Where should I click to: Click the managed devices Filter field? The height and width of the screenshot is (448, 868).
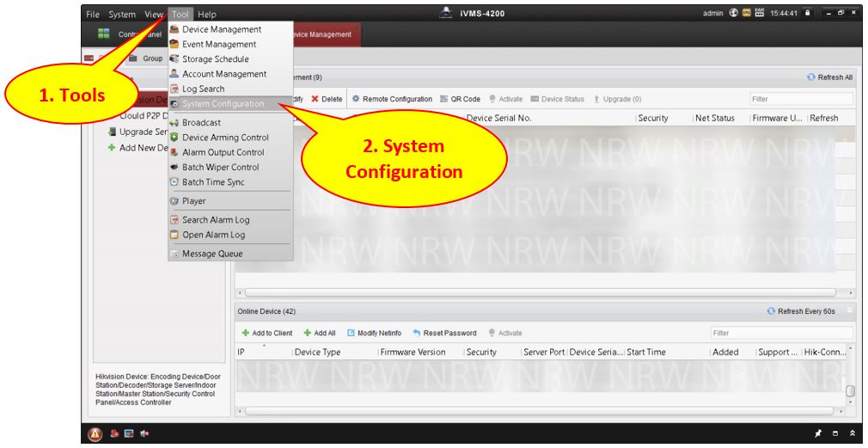[800, 99]
